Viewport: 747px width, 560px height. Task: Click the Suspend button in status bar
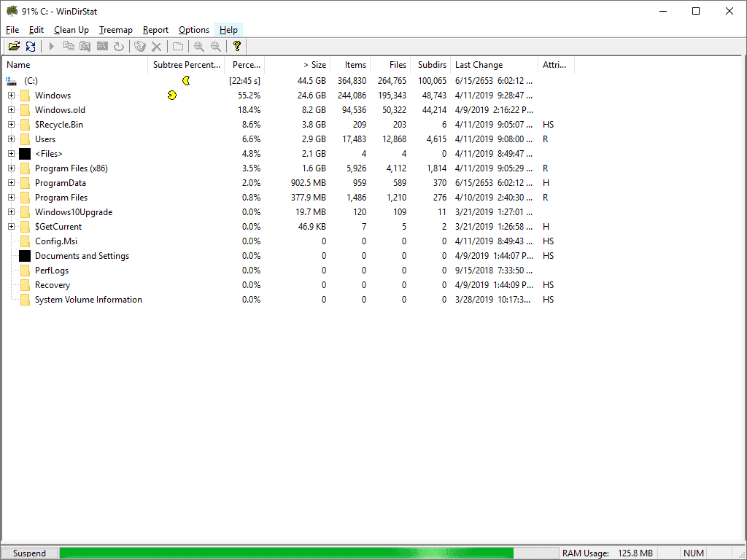[x=29, y=553]
